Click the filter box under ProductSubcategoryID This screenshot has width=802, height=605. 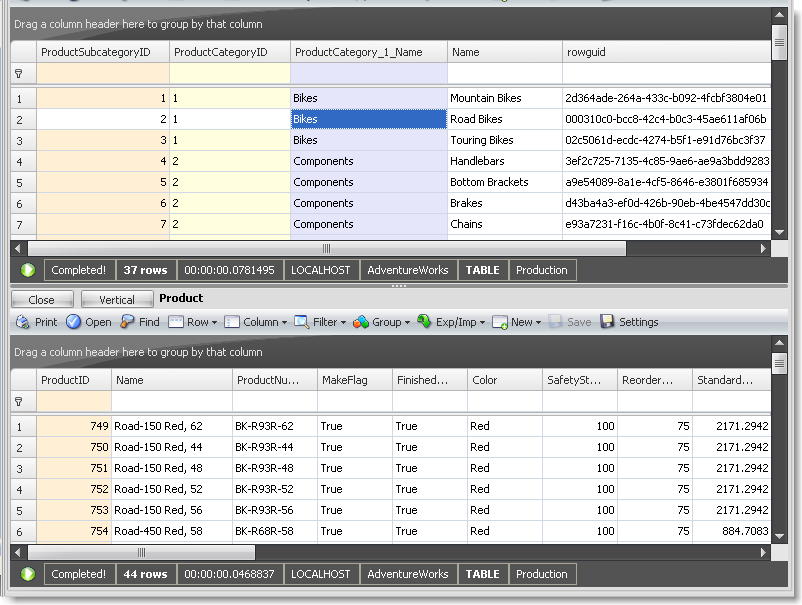[103, 74]
